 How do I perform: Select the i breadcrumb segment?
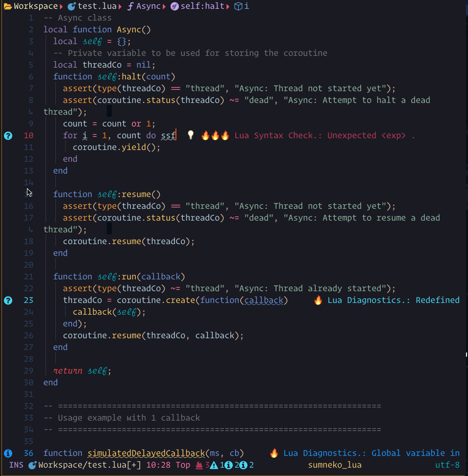point(246,6)
